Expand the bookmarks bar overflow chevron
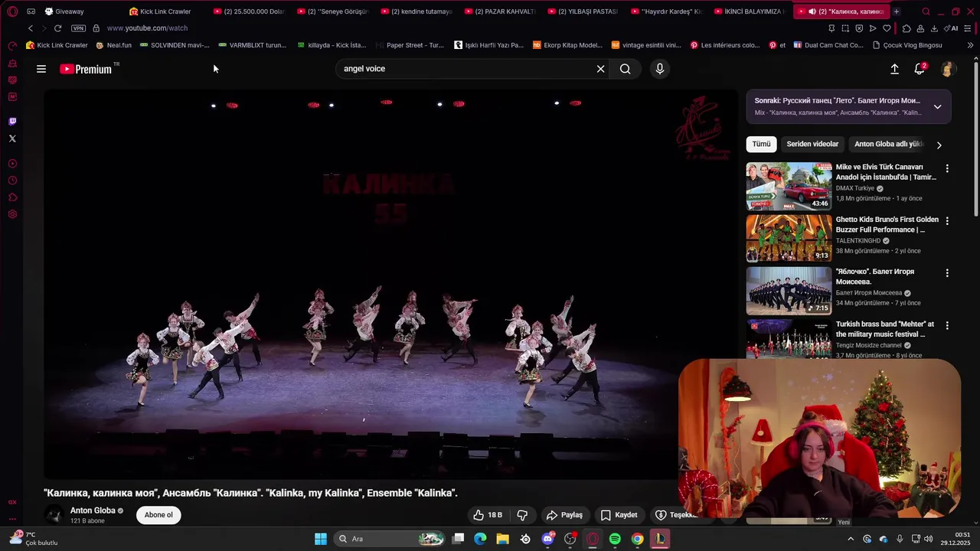Image resolution: width=980 pixels, height=551 pixels. click(x=970, y=45)
